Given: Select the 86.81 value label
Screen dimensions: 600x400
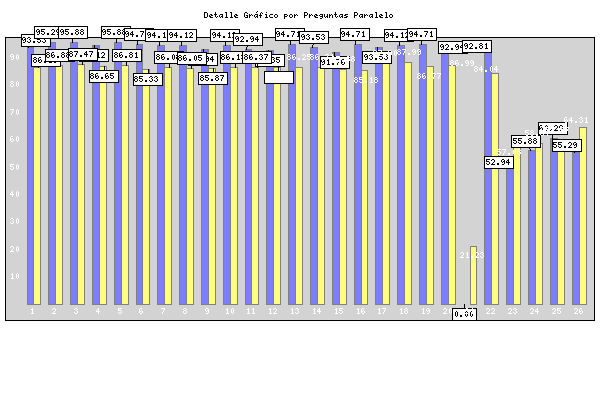Looking at the screenshot, I should (127, 55).
